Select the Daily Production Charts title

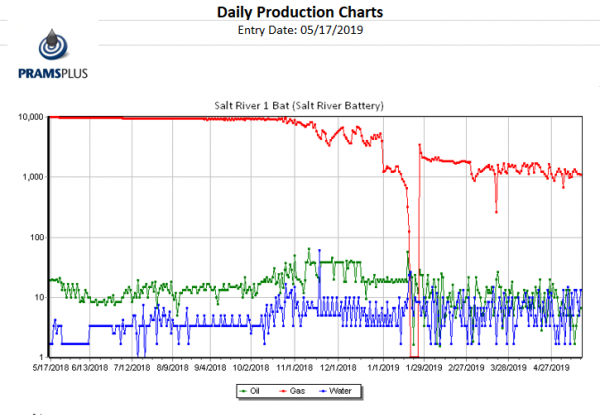[300, 12]
